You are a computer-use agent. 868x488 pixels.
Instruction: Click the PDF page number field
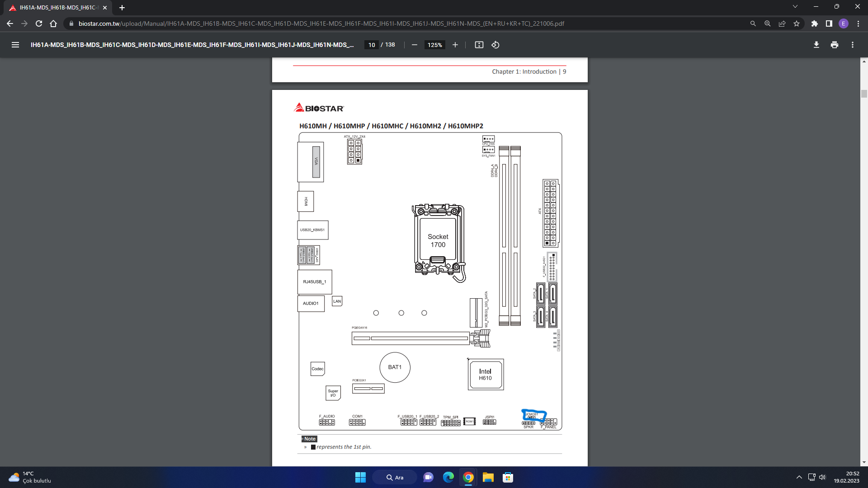372,45
